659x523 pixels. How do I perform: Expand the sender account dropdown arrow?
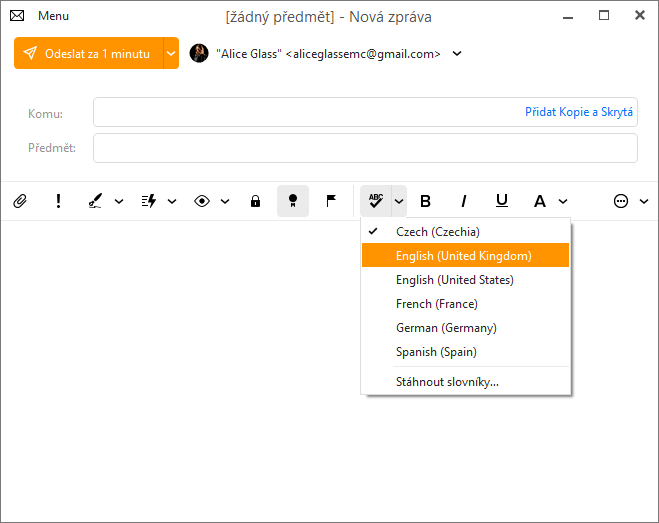pos(457,53)
